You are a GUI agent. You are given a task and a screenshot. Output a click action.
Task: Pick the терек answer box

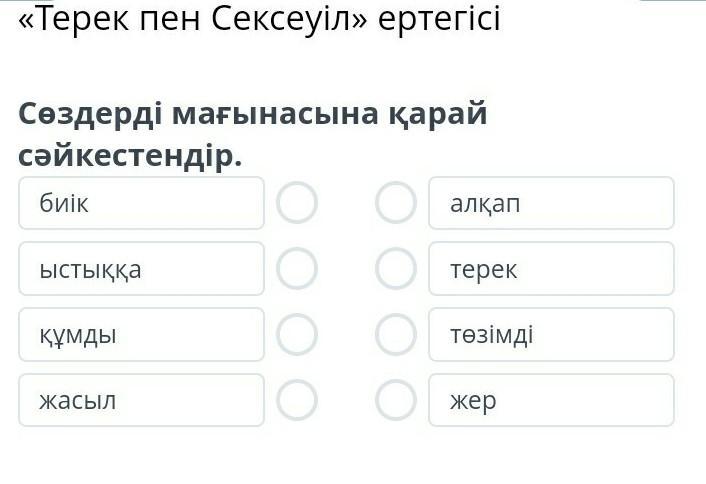point(551,268)
